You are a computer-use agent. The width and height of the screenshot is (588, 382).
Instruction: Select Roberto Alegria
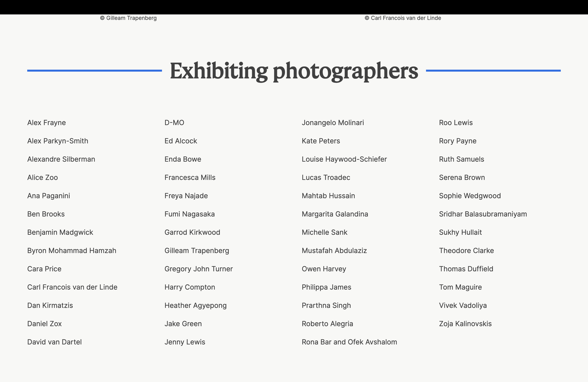[327, 324]
